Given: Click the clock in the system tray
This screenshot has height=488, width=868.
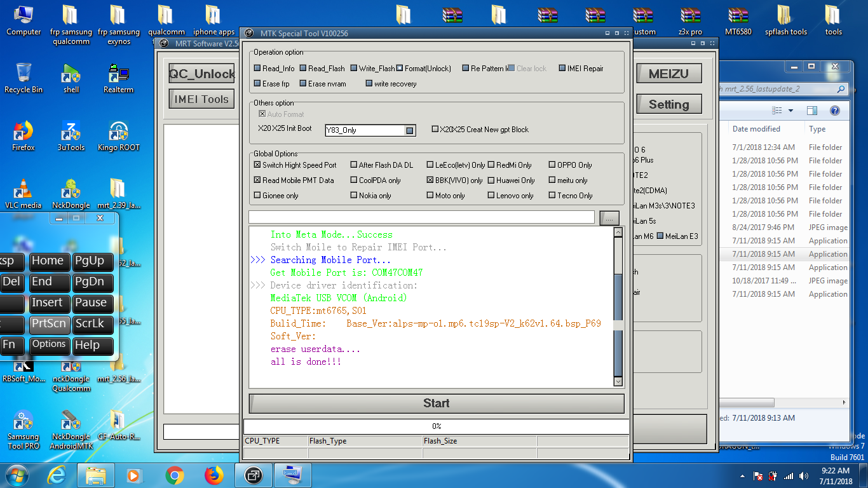Looking at the screenshot, I should tap(835, 476).
